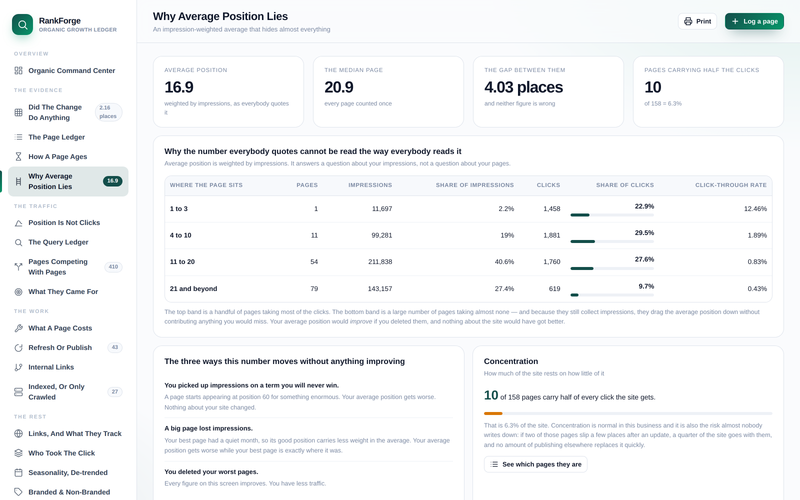Click the Organic Command Center grid icon
The width and height of the screenshot is (800, 500).
(18, 70)
